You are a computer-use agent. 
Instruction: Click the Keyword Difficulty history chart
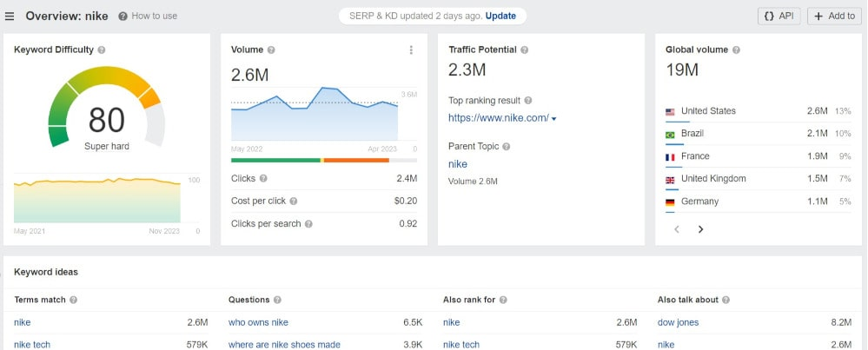(x=97, y=200)
